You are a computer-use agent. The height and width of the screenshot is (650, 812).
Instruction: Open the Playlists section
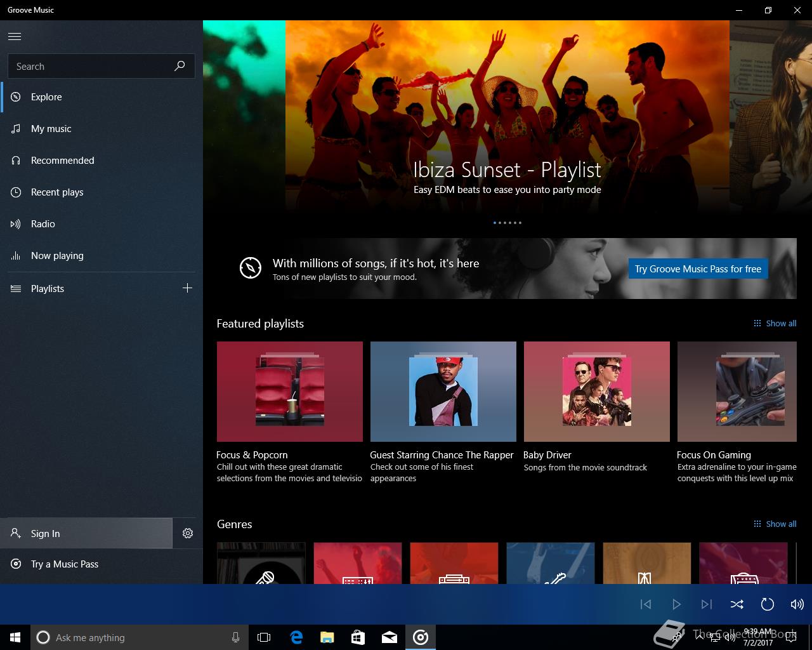point(86,288)
